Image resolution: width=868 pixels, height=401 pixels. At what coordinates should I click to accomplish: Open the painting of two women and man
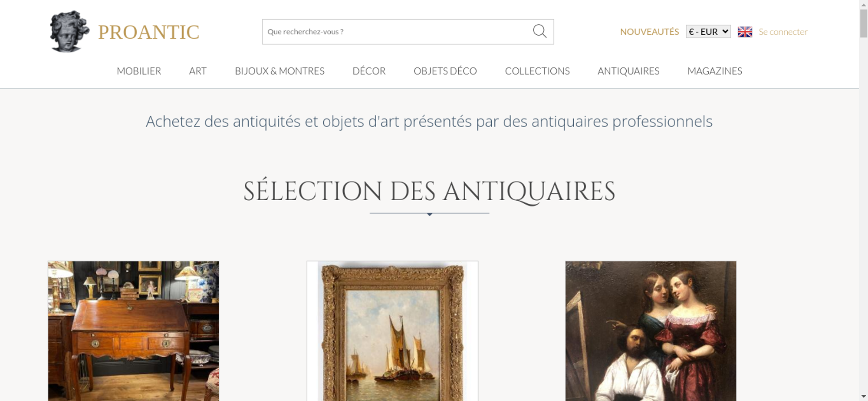[x=651, y=331]
